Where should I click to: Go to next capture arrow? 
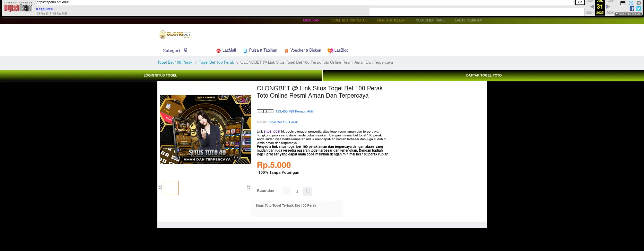[x=608, y=7]
